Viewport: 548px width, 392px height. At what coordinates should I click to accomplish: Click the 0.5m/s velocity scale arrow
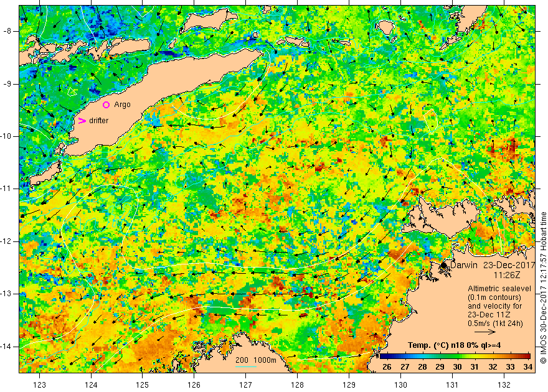click(x=485, y=332)
